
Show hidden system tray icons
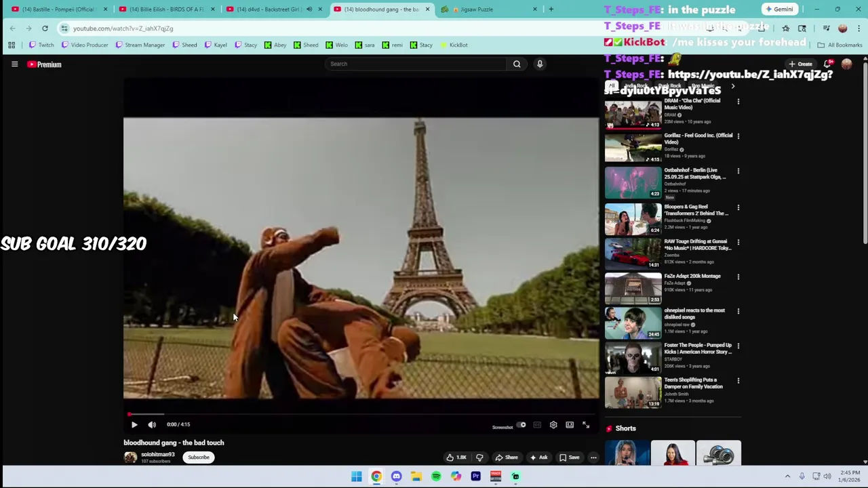click(x=787, y=476)
